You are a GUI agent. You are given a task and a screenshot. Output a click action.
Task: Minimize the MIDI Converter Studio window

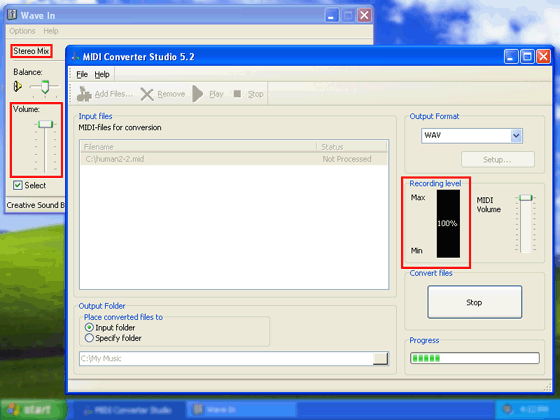(x=511, y=56)
